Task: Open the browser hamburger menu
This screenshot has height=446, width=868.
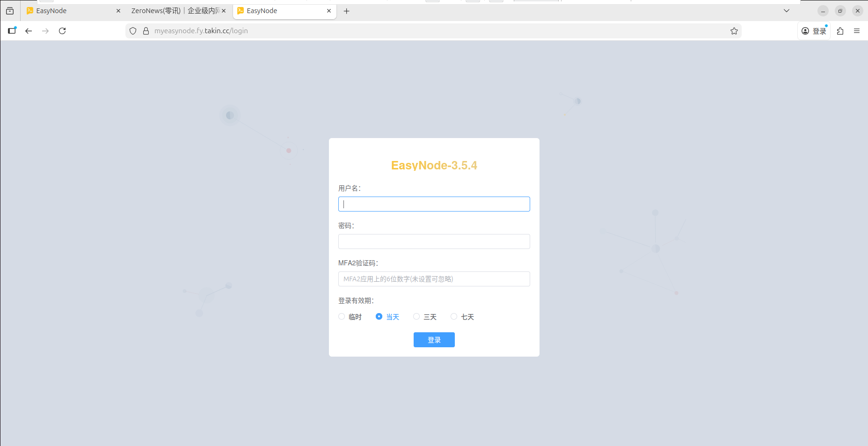Action: pyautogui.click(x=857, y=31)
